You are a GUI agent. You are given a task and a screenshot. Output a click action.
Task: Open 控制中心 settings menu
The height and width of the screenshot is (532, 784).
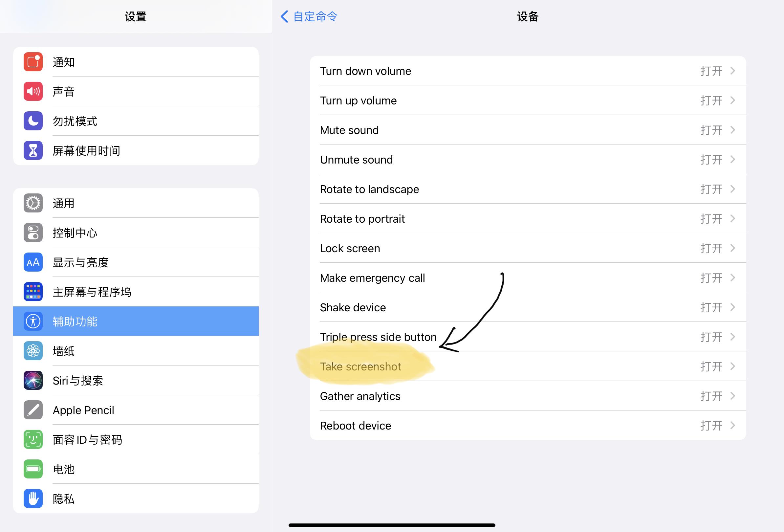[x=135, y=232]
